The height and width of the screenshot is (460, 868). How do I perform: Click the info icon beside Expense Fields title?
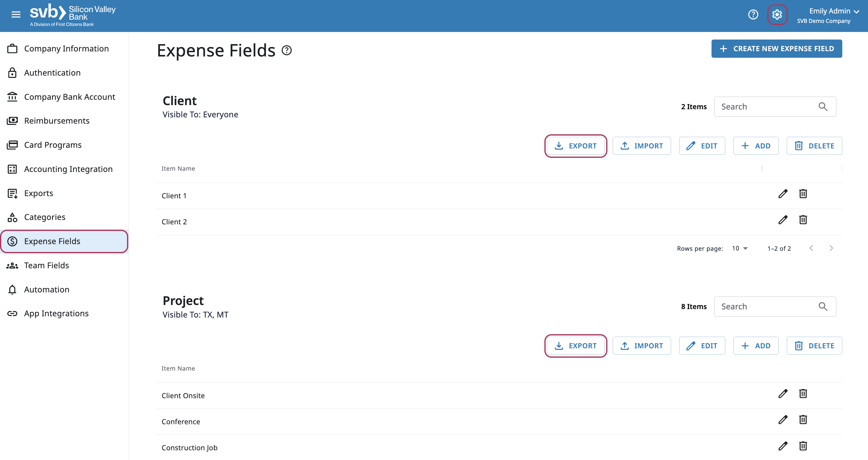(287, 51)
